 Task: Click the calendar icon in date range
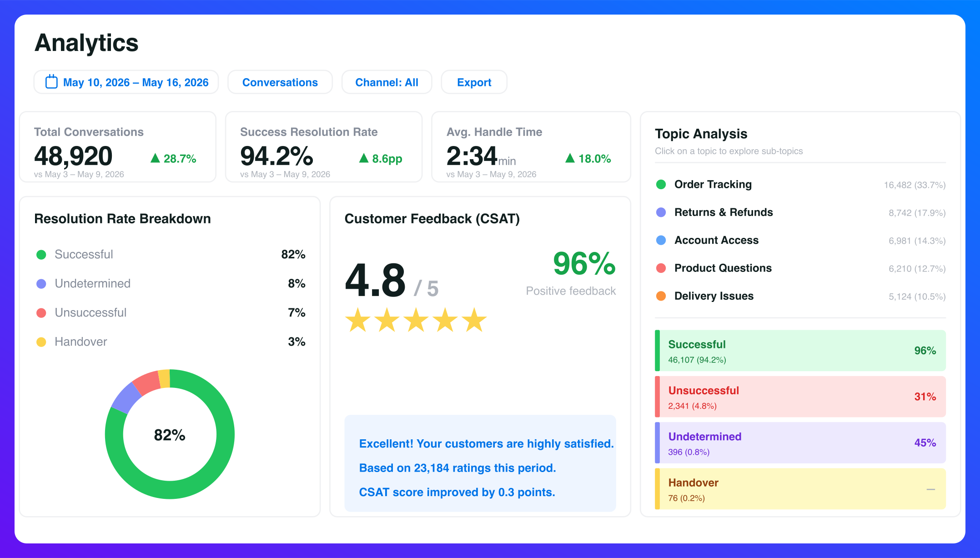point(51,82)
